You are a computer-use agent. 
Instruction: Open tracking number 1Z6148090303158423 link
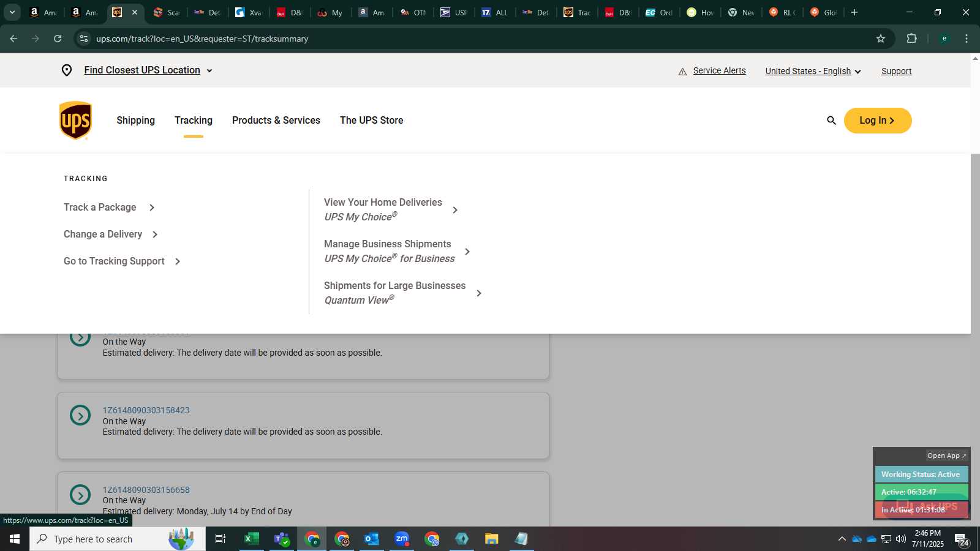pos(146,410)
